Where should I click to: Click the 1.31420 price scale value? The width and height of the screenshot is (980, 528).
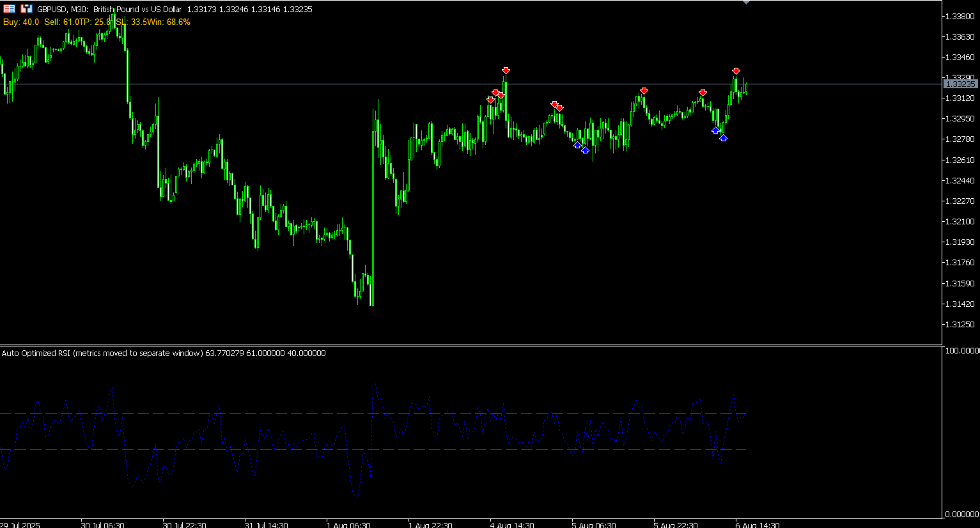point(960,304)
